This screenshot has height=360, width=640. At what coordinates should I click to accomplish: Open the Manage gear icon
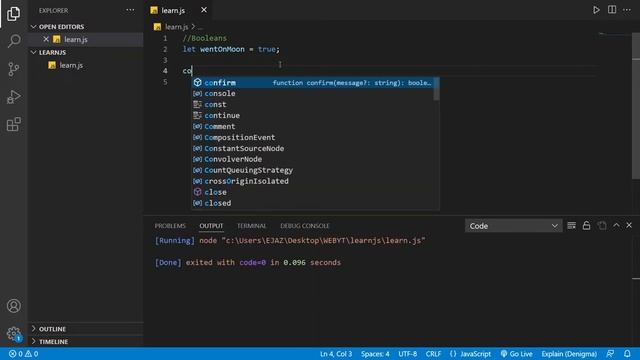tap(13, 333)
